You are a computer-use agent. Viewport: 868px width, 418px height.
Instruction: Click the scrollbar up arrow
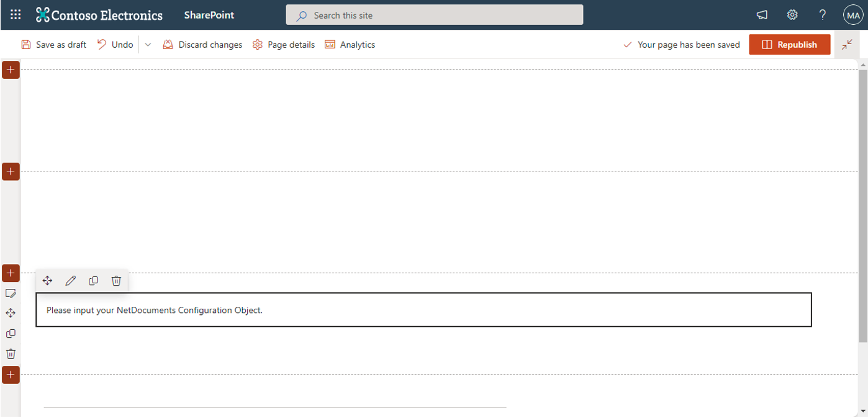click(x=863, y=65)
